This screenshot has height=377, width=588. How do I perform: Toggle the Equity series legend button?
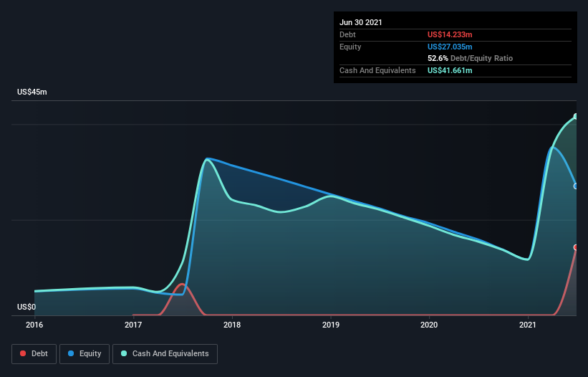click(x=85, y=354)
